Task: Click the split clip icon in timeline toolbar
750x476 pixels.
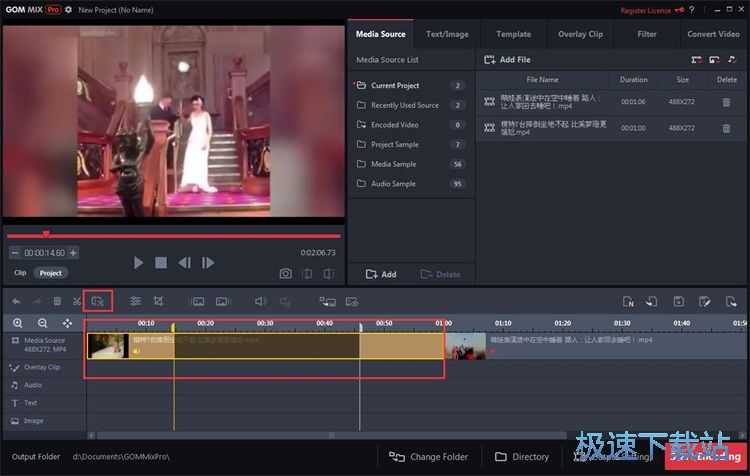Action: (x=98, y=300)
